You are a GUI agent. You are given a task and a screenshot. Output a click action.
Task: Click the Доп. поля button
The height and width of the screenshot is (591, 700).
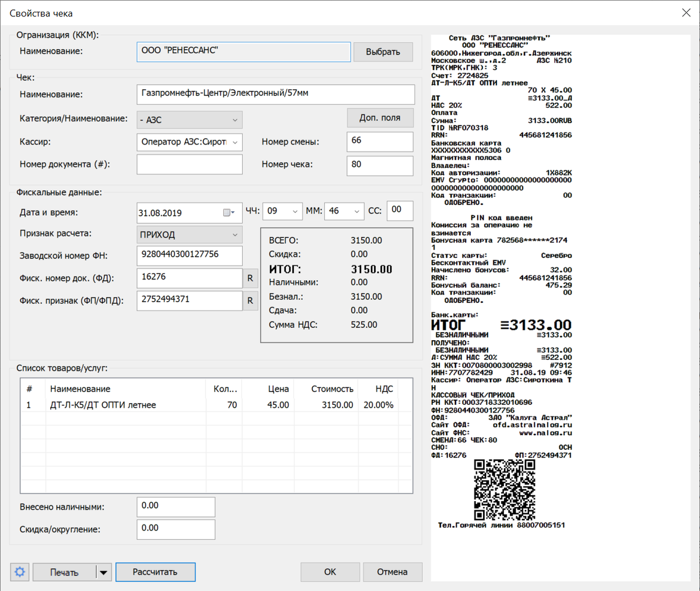[380, 118]
